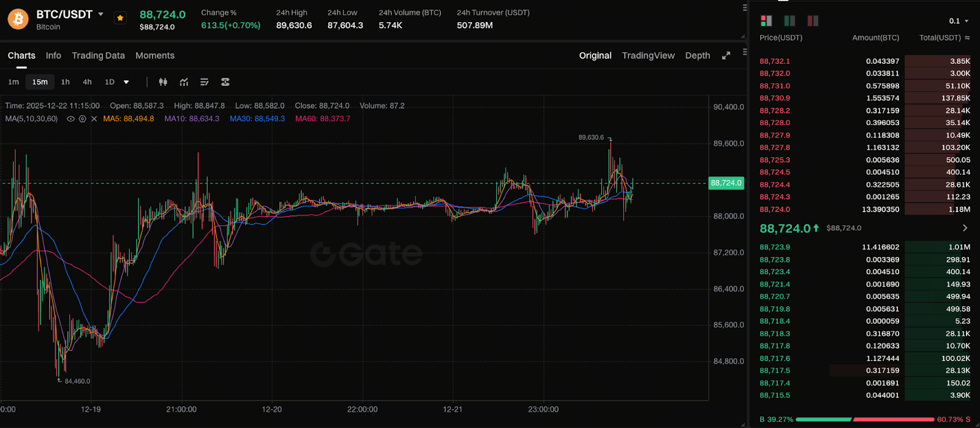Open the chart indicators menu icon
Image resolution: width=980 pixels, height=428 pixels.
(x=184, y=82)
